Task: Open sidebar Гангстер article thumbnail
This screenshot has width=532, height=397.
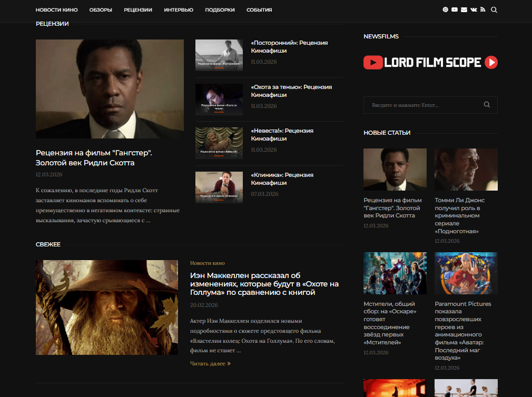Action: pyautogui.click(x=395, y=170)
